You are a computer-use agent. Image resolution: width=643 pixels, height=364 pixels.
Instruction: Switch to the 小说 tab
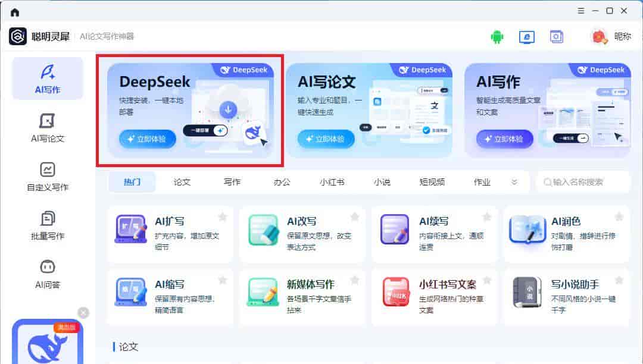tap(382, 182)
